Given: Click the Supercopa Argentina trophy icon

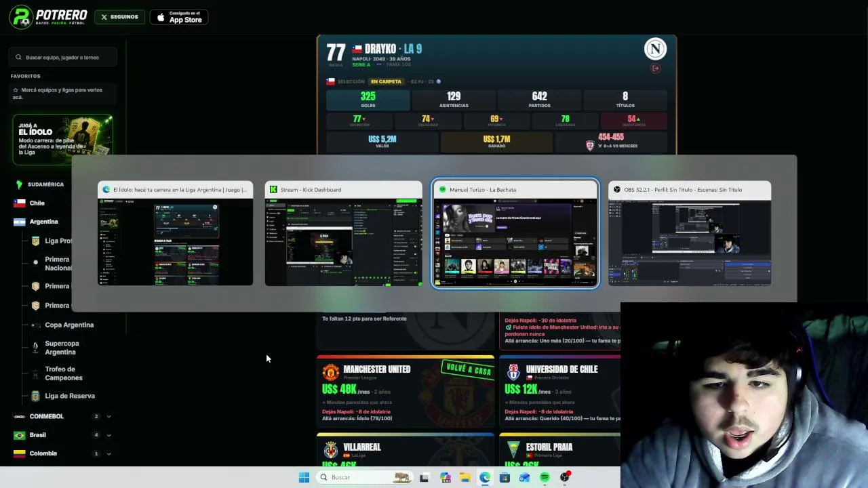Looking at the screenshot, I should (x=35, y=348).
